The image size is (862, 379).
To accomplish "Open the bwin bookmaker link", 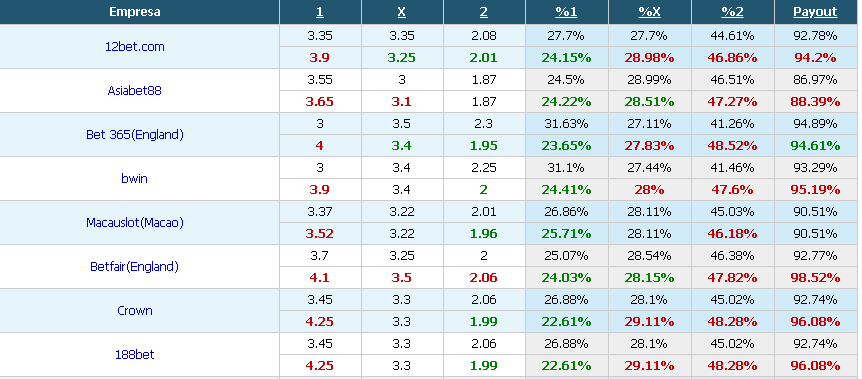I will tap(135, 179).
